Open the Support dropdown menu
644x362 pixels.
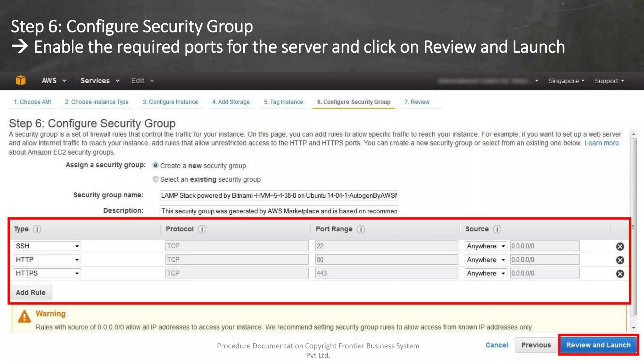pos(609,81)
